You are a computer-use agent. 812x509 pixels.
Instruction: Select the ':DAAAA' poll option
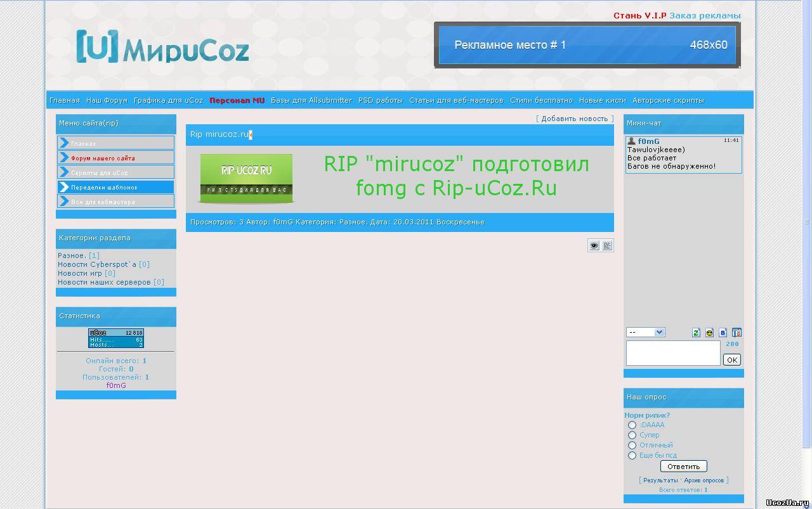point(632,425)
